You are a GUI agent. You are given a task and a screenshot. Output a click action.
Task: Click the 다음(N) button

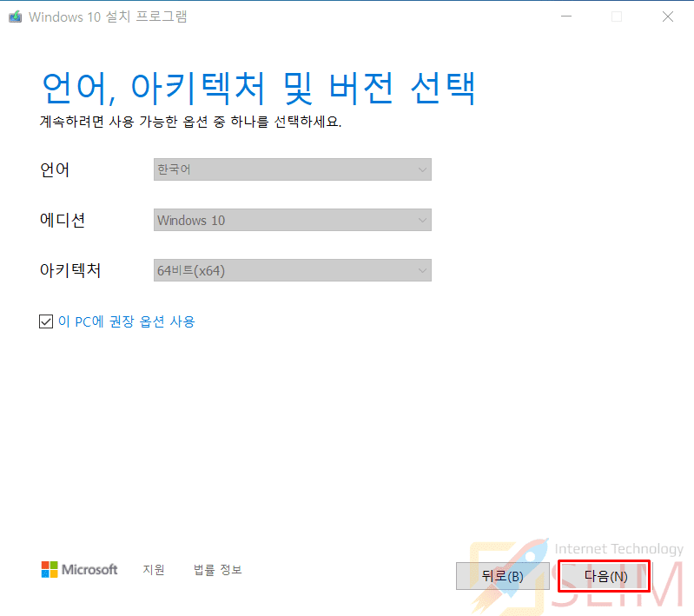click(605, 576)
